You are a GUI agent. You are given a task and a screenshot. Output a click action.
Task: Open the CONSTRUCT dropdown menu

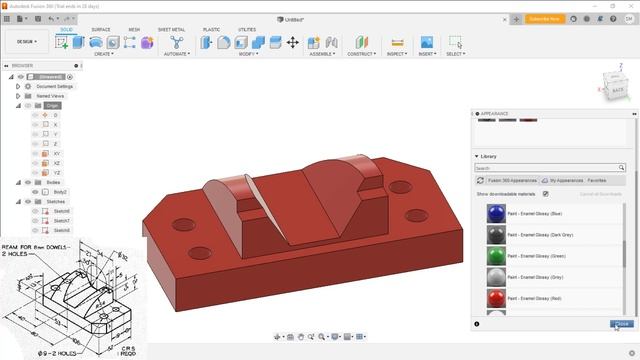click(x=362, y=54)
